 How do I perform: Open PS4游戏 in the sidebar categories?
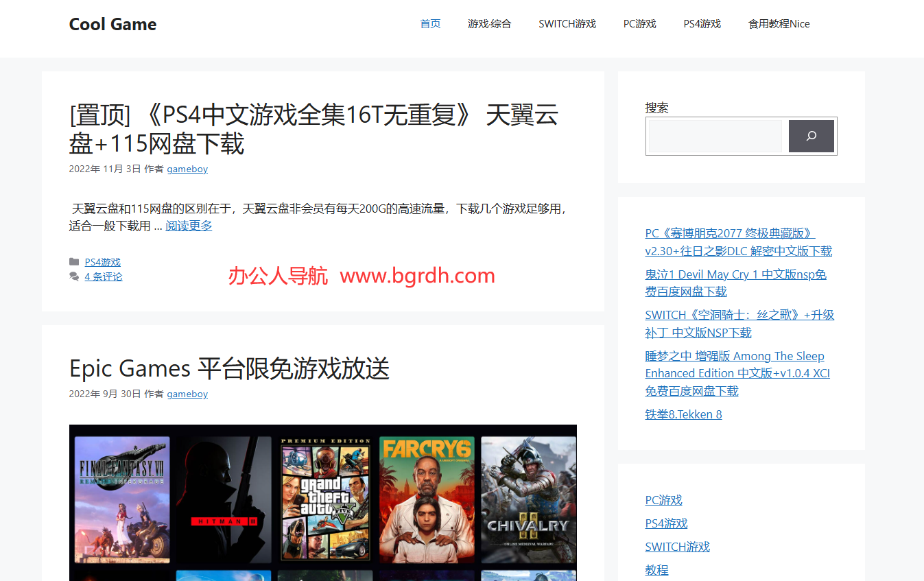(666, 523)
